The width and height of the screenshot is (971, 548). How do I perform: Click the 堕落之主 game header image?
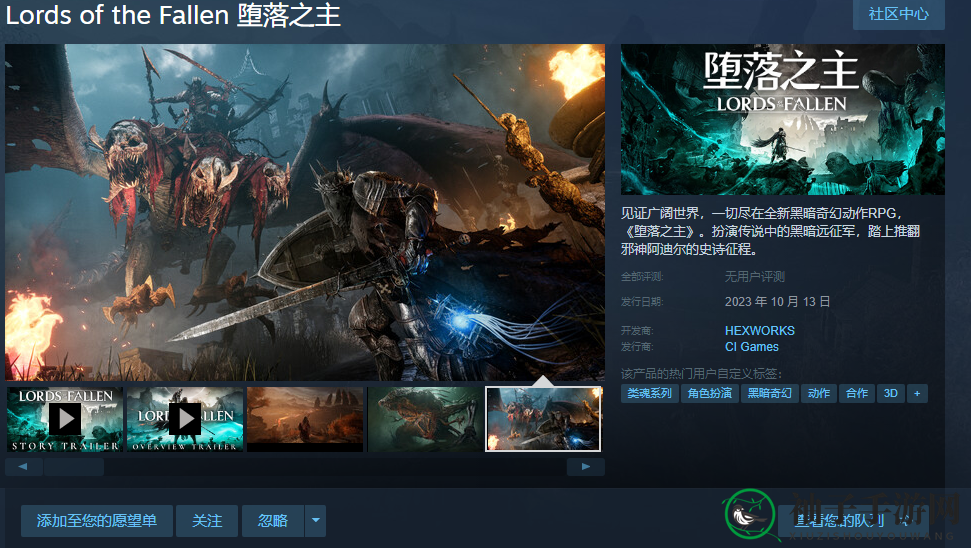(783, 120)
